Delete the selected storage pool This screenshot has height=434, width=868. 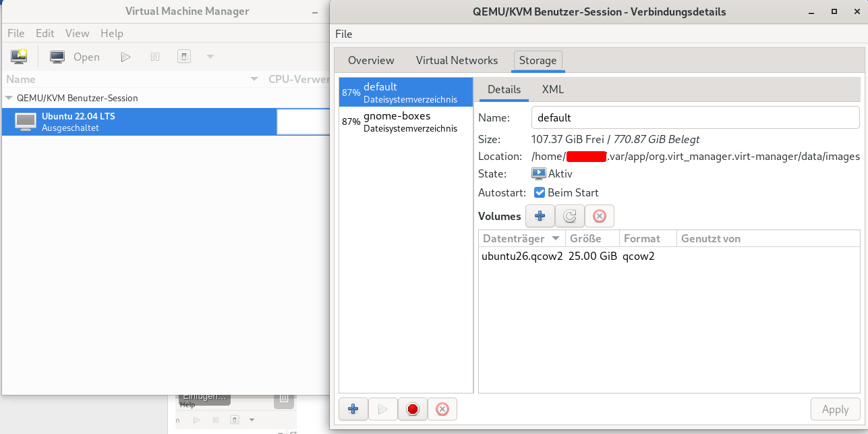tap(442, 409)
